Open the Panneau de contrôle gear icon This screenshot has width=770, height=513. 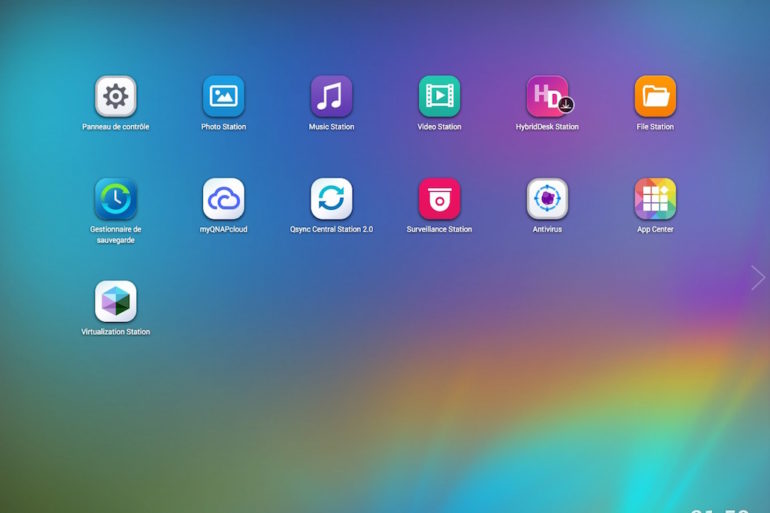tap(115, 96)
